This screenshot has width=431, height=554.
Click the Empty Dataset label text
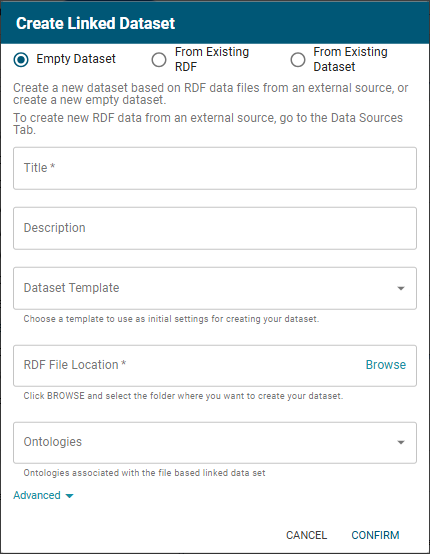pos(76,59)
